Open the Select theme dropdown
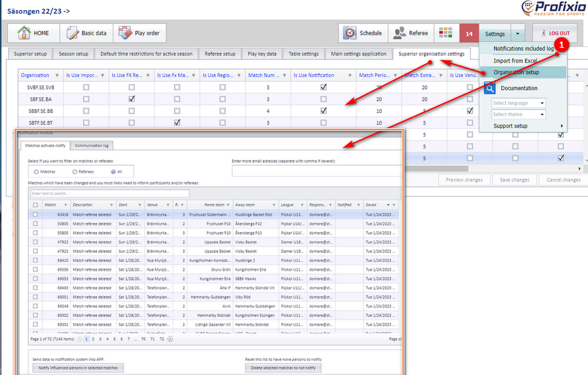Viewport: 588px width, 375px height. point(519,114)
